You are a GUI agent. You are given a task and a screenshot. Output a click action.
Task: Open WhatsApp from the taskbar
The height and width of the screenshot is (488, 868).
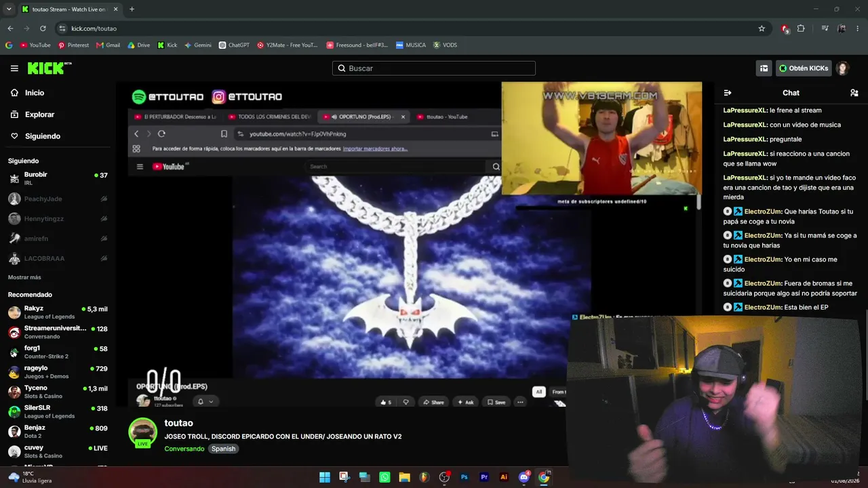point(385,477)
